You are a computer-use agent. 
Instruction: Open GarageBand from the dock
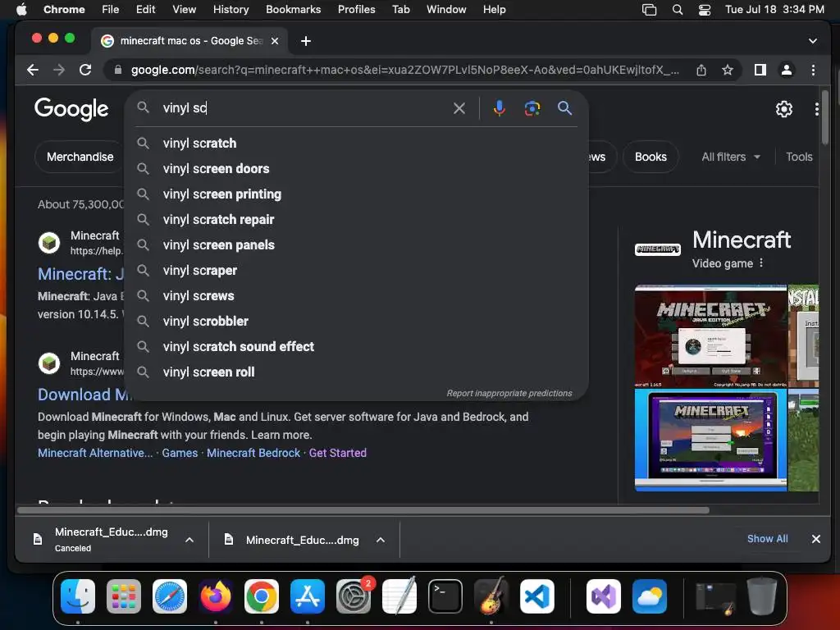[x=491, y=596]
